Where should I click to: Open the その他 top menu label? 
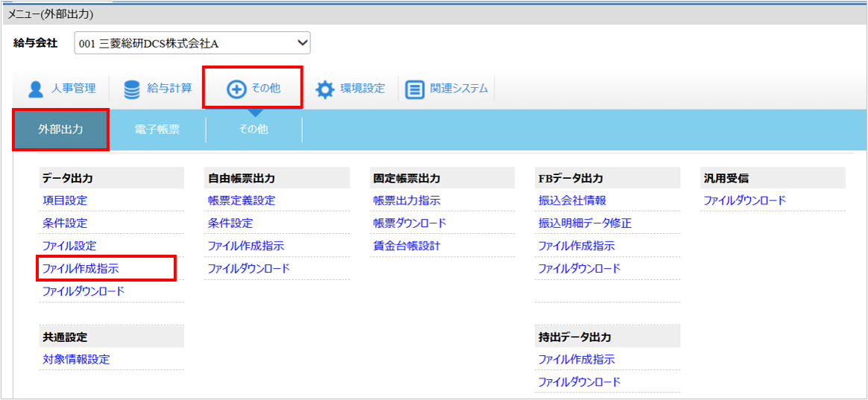(266, 89)
